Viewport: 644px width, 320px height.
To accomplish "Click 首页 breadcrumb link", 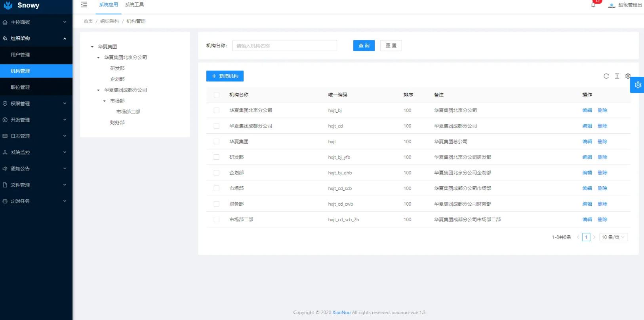I will click(88, 21).
